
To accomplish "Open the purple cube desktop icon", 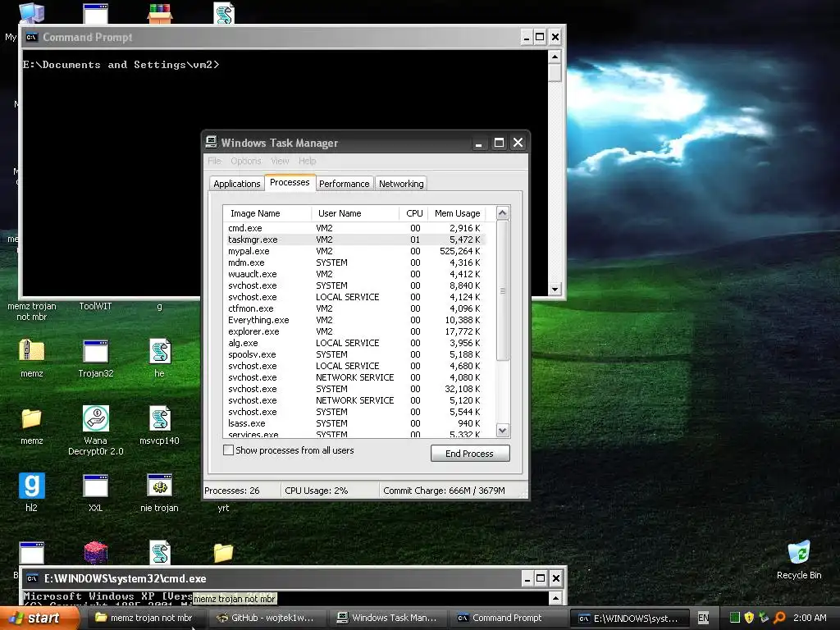I will click(x=96, y=552).
